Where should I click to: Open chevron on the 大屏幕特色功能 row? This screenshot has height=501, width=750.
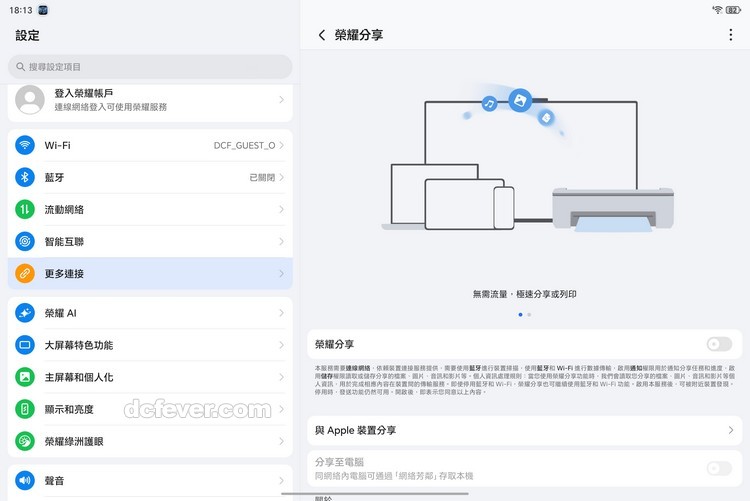pos(281,345)
